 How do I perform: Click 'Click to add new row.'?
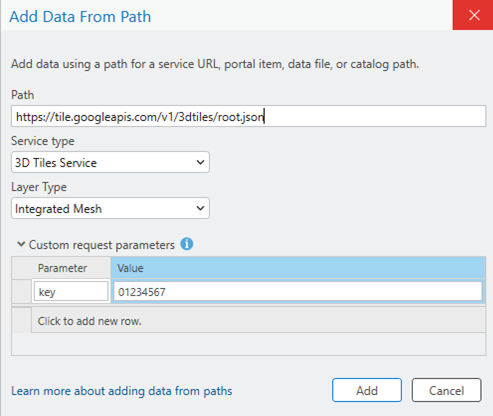(258, 321)
